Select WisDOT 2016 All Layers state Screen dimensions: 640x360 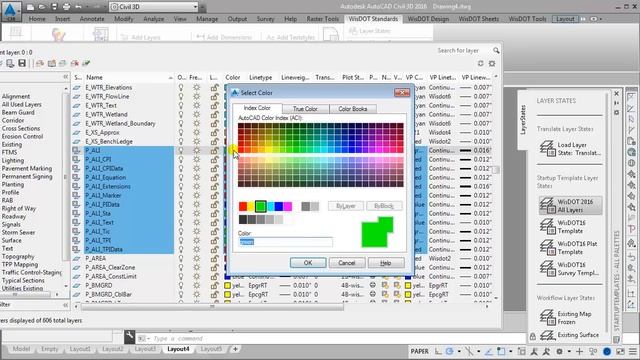click(571, 206)
